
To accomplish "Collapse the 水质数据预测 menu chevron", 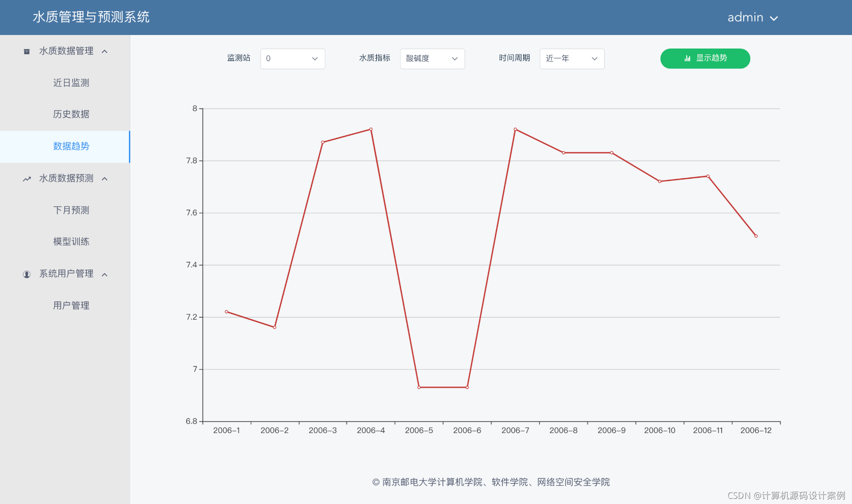I will tap(105, 179).
